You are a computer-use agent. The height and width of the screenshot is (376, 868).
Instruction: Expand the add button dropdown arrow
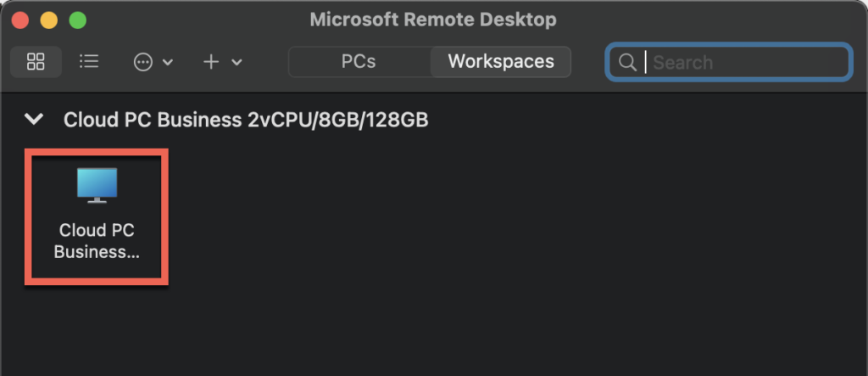tap(236, 62)
